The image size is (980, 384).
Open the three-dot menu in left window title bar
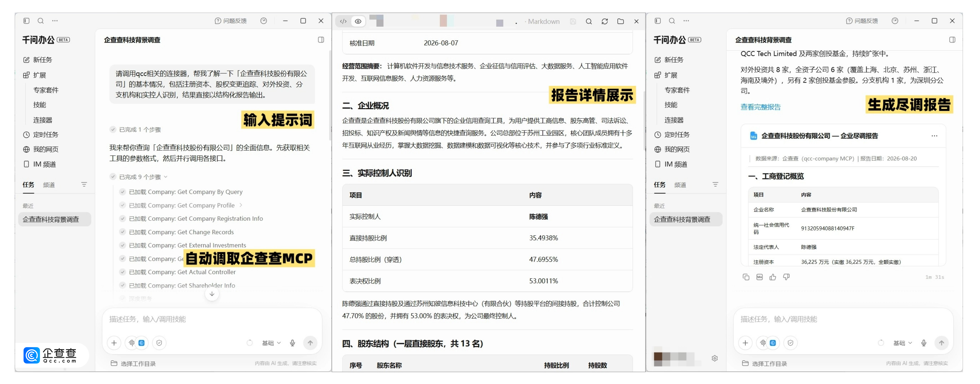coord(55,21)
